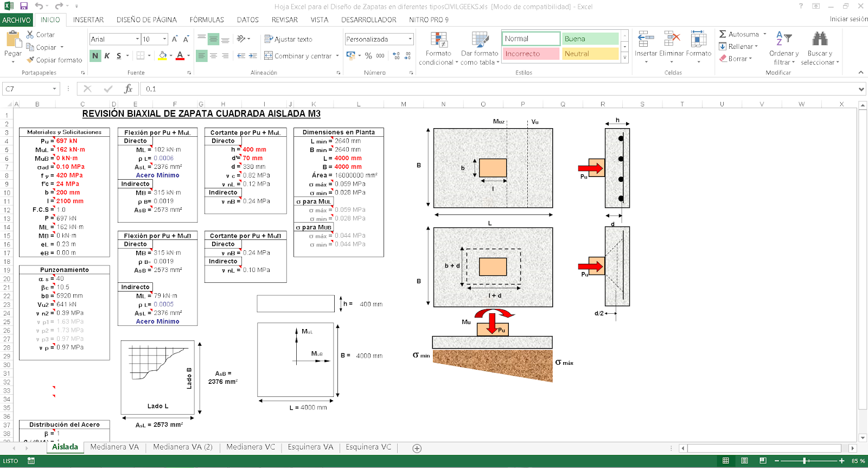The width and height of the screenshot is (868, 468).
Task: Toggle bold (N) formatting
Action: pyautogui.click(x=95, y=55)
